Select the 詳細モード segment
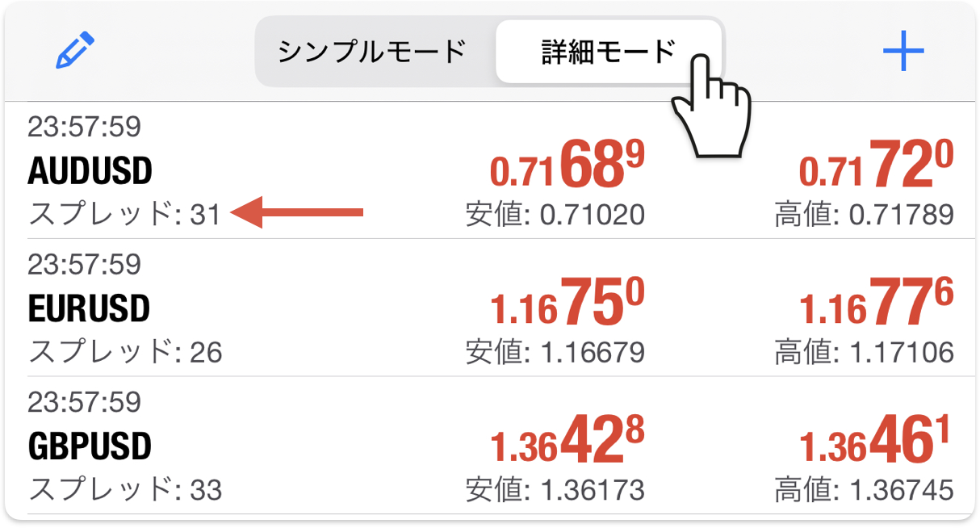 pos(608,52)
